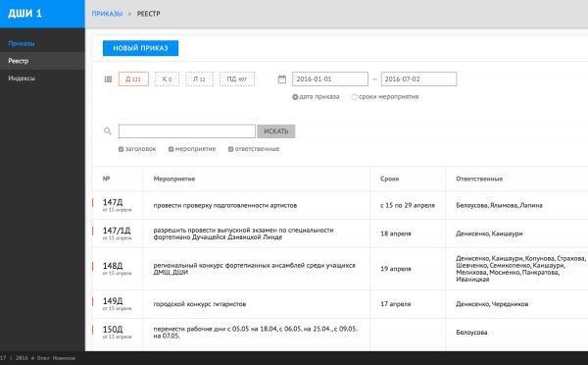
Task: Click the Белоусова cell in row 150Д
Action: pyautogui.click(x=471, y=333)
